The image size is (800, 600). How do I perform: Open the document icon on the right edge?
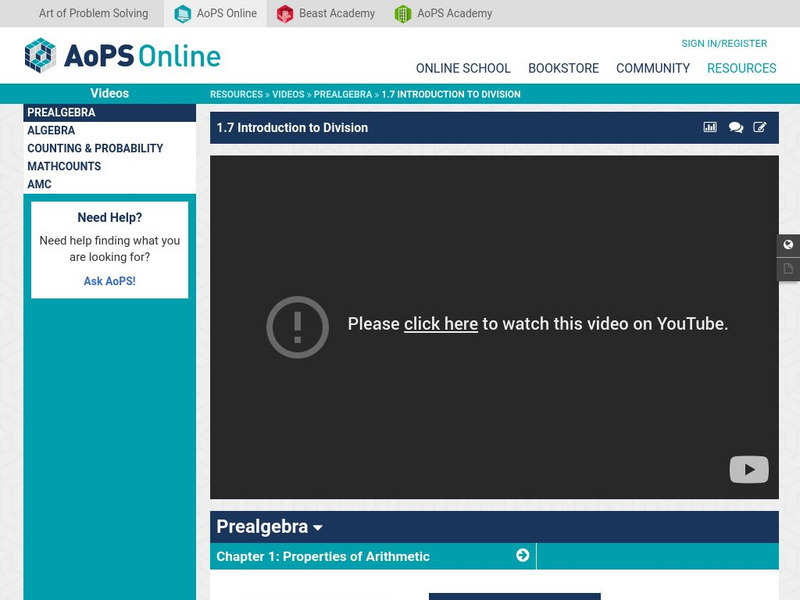click(x=789, y=268)
